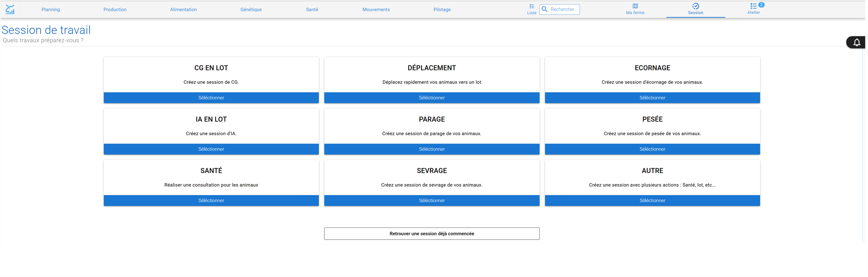Screen dimensions: 868x277
Task: Select the SANTÉ session card
Action: 211,200
